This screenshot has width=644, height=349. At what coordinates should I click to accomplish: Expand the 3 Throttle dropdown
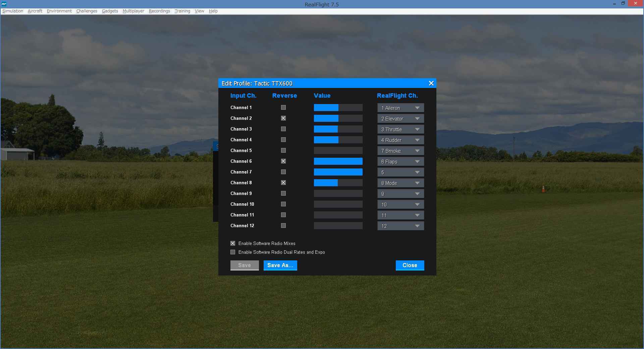pos(400,129)
